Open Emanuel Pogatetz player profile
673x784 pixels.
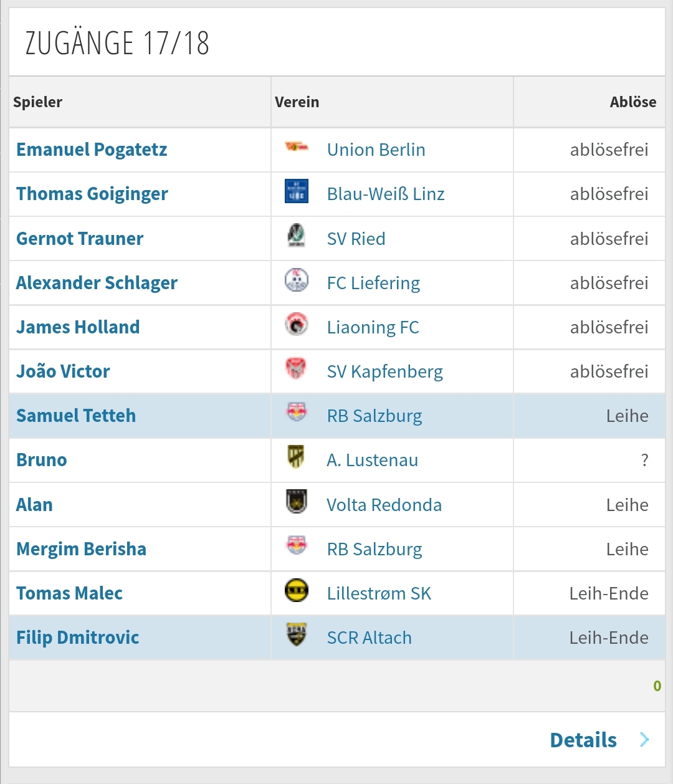tap(92, 150)
